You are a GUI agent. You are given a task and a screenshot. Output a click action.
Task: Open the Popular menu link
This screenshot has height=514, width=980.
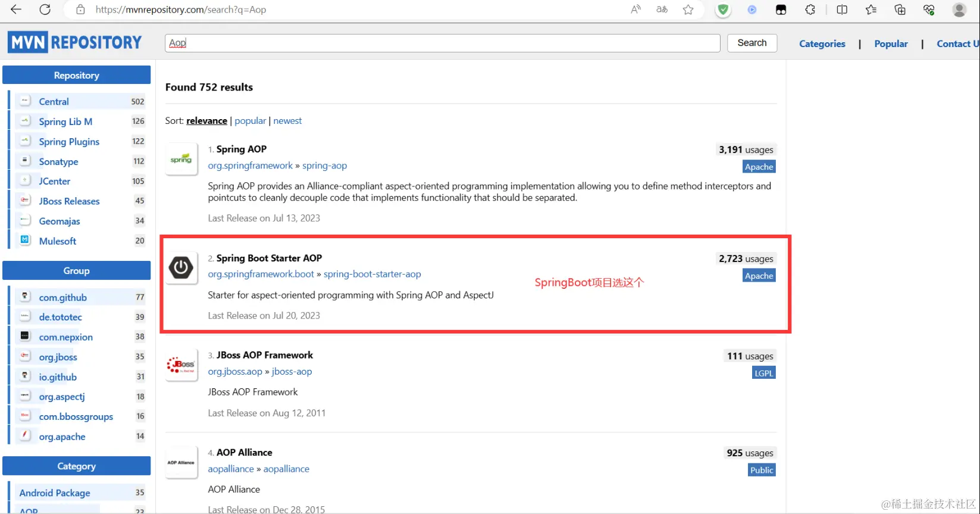point(891,43)
